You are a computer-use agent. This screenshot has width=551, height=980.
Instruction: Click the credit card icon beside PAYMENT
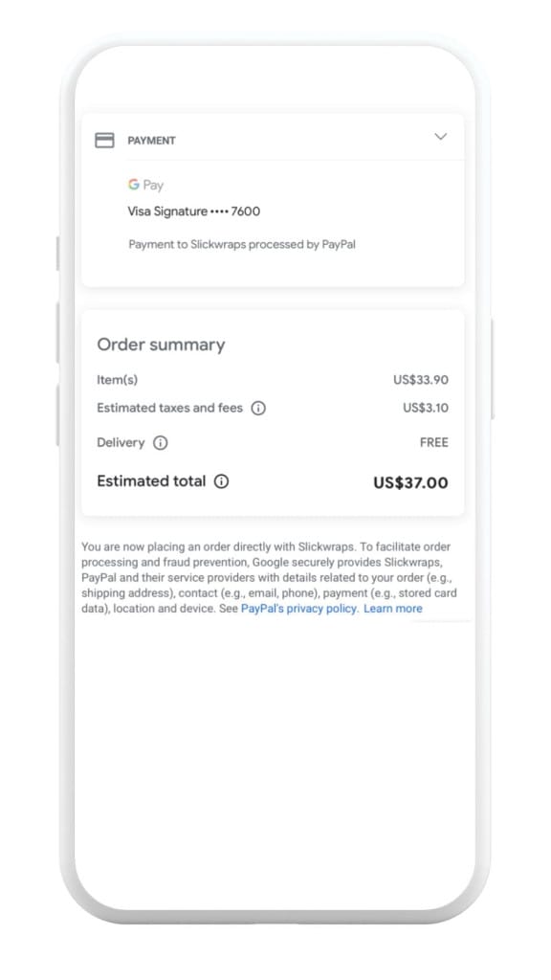[104, 140]
